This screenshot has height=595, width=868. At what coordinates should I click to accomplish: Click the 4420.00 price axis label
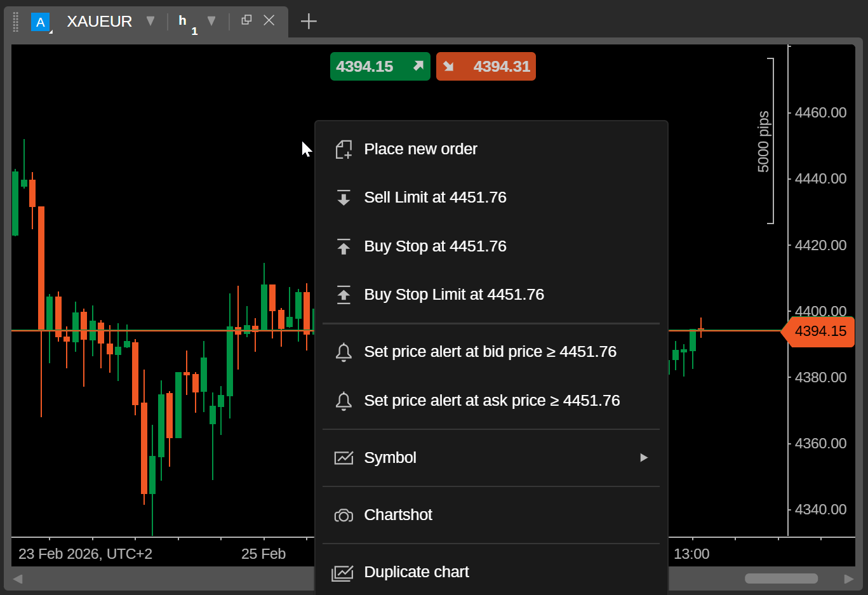[x=820, y=245]
